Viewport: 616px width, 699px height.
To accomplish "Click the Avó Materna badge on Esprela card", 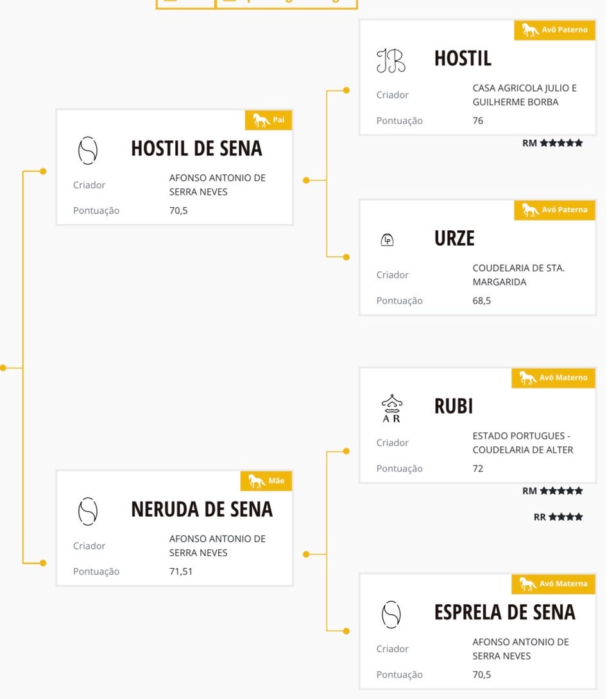I will (553, 584).
